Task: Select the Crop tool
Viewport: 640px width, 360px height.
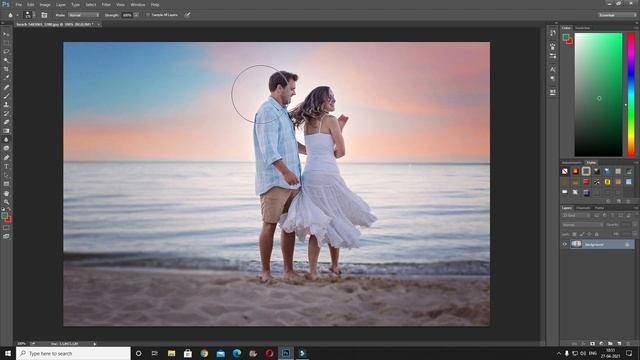Action: coord(6,69)
